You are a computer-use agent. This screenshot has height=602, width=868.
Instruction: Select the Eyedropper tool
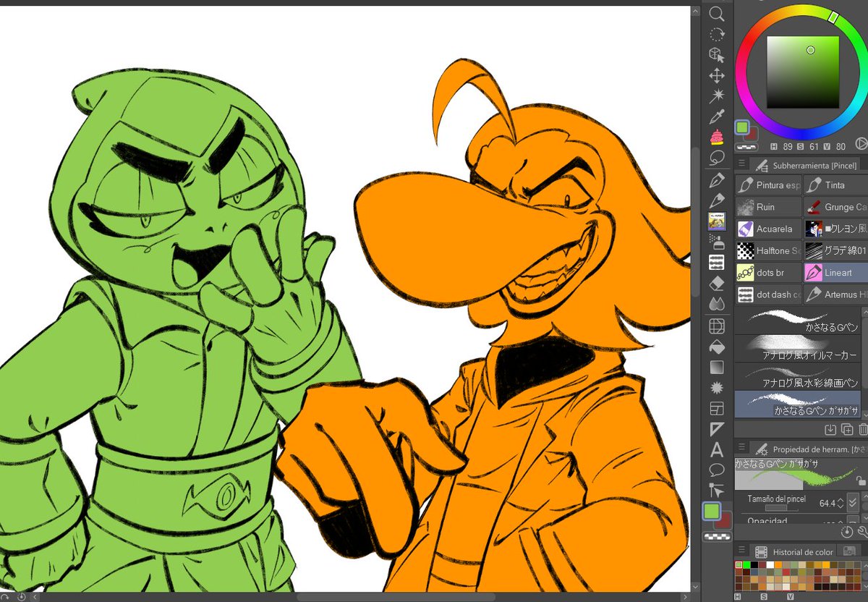tap(717, 116)
